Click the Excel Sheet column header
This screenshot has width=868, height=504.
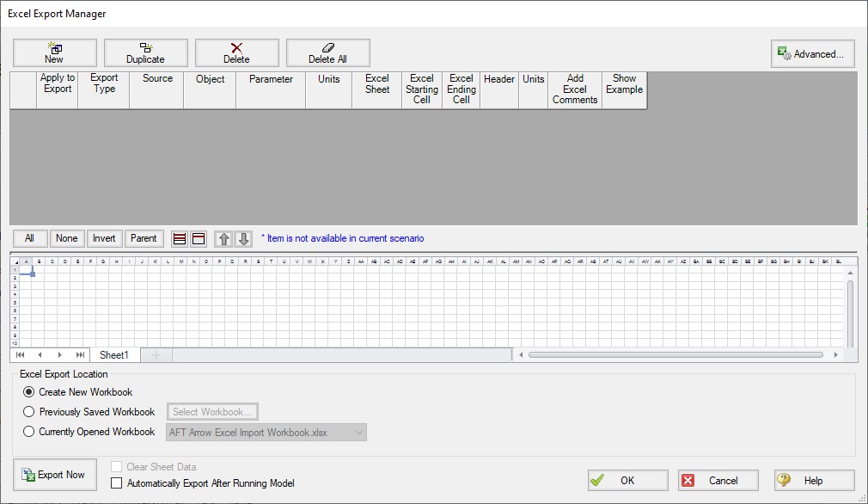(377, 89)
